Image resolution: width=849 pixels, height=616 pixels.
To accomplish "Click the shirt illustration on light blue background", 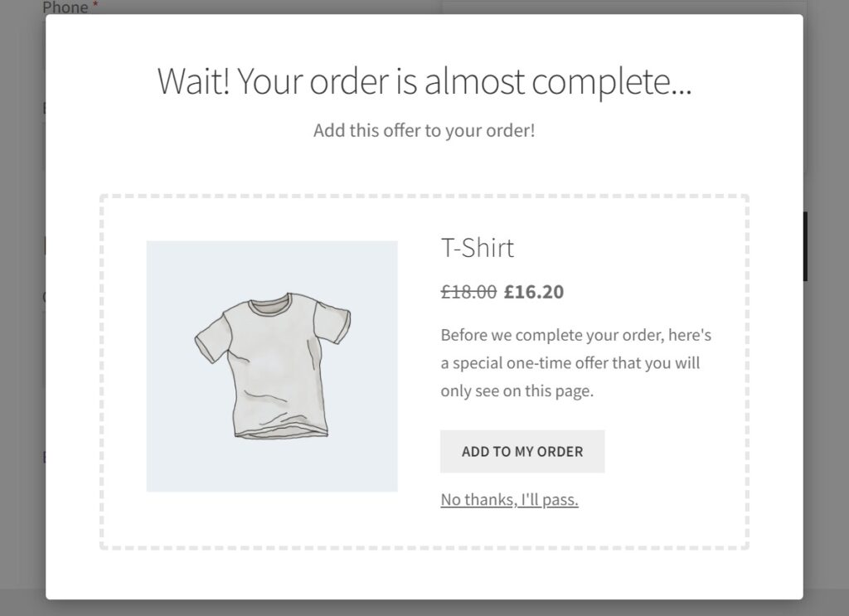I will coord(271,365).
